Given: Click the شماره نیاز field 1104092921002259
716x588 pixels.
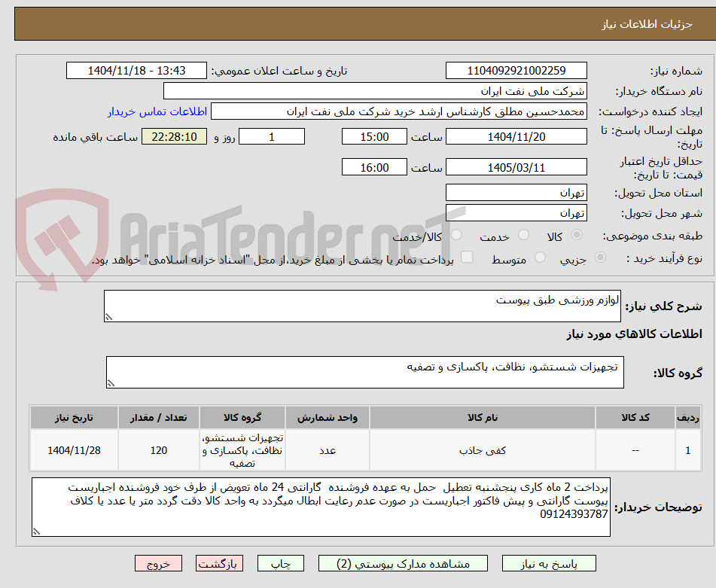Looking at the screenshot, I should (x=516, y=71).
